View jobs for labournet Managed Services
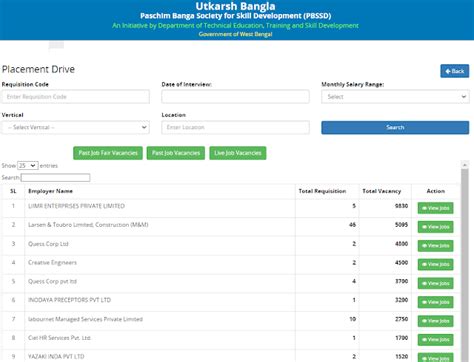The width and height of the screenshot is (474, 362). [x=435, y=321]
